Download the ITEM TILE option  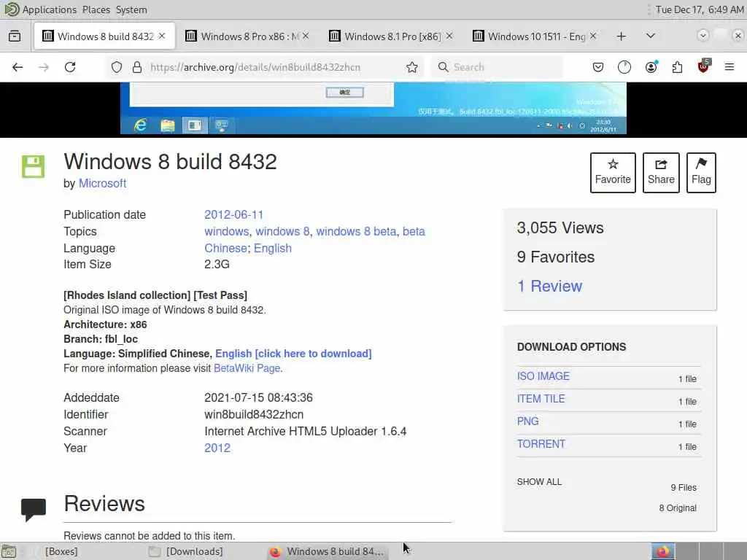coord(541,399)
